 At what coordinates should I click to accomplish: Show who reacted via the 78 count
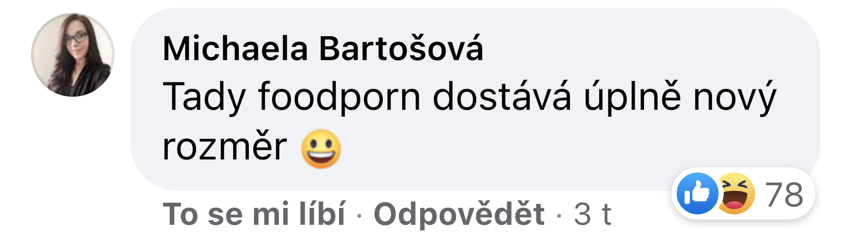[x=784, y=194]
